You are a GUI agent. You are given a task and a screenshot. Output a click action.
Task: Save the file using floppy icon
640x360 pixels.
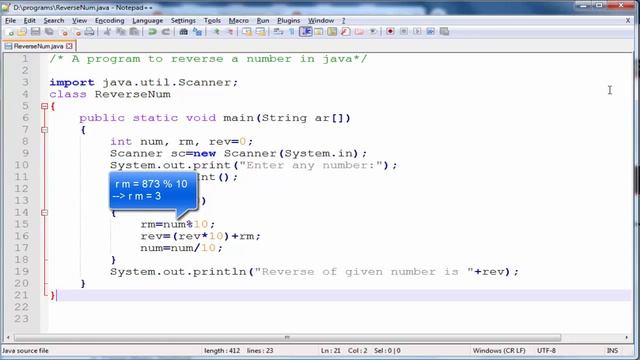(x=36, y=32)
